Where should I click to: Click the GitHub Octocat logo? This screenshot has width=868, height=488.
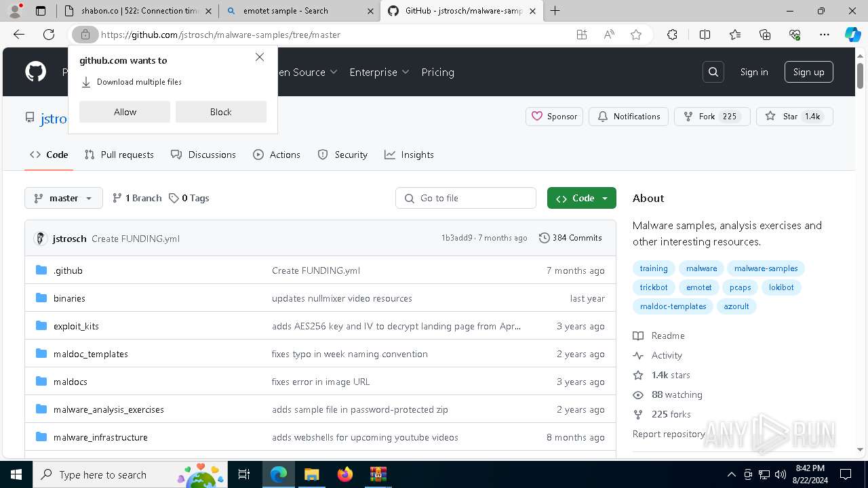coord(35,72)
